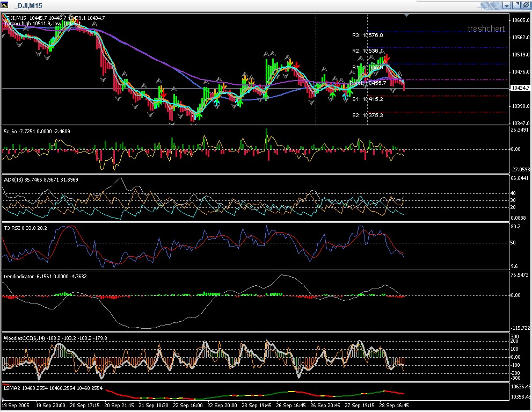The image size is (532, 412).
Task: Click the 26.3491 scale value
Action: pyautogui.click(x=520, y=130)
